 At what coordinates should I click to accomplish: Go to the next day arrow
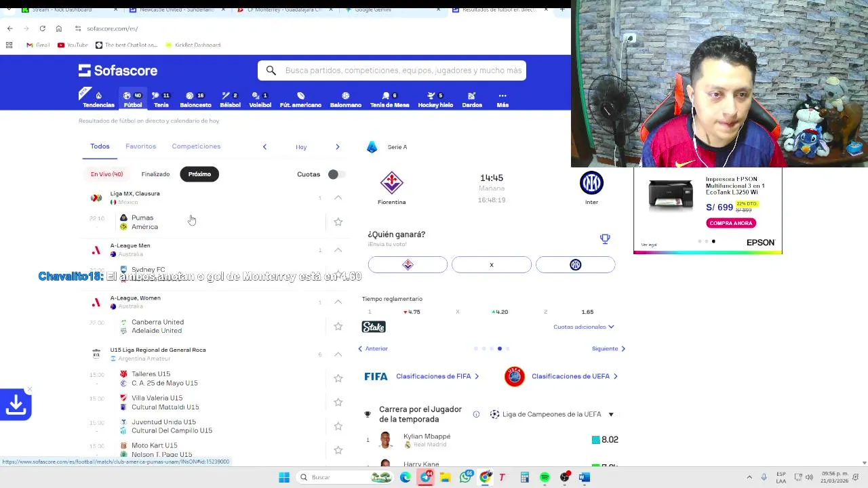(x=337, y=146)
